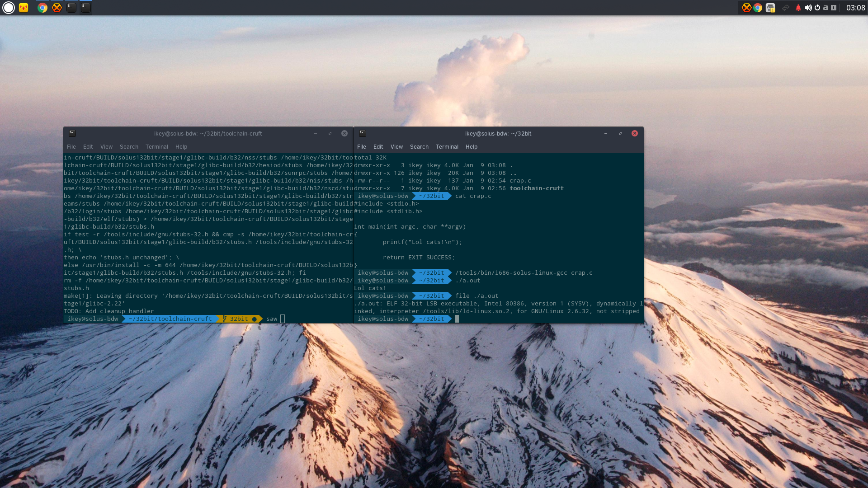The image size is (868, 488).
Task: Close the ~/32bit terminal with red button
Action: pos(635,133)
